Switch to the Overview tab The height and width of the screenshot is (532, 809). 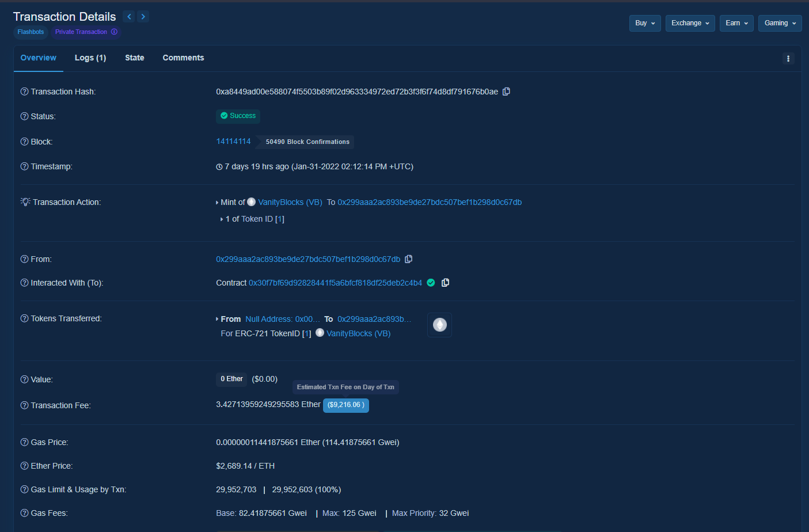pyautogui.click(x=39, y=58)
